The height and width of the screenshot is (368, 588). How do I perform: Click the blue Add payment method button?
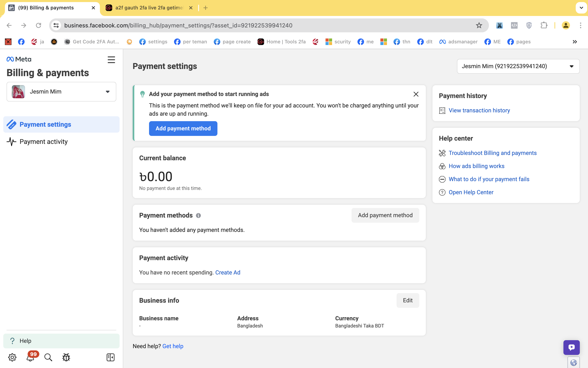(183, 129)
